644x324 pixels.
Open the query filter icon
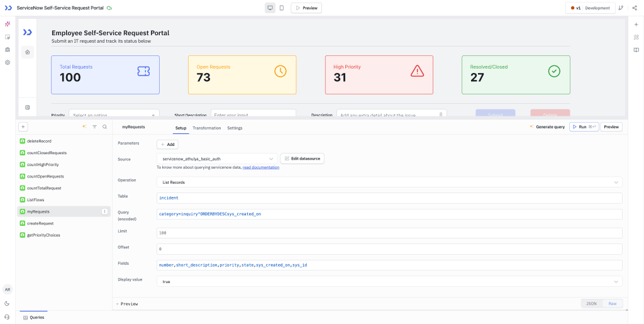point(94,127)
